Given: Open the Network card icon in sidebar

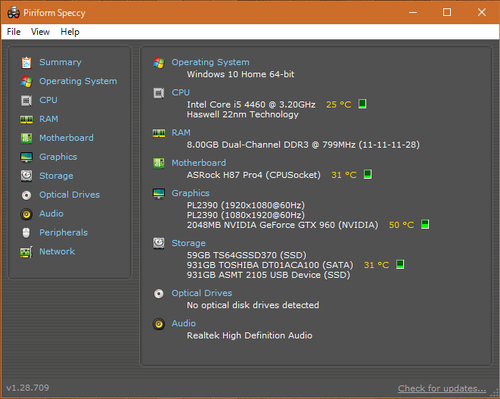Looking at the screenshot, I should (x=26, y=252).
